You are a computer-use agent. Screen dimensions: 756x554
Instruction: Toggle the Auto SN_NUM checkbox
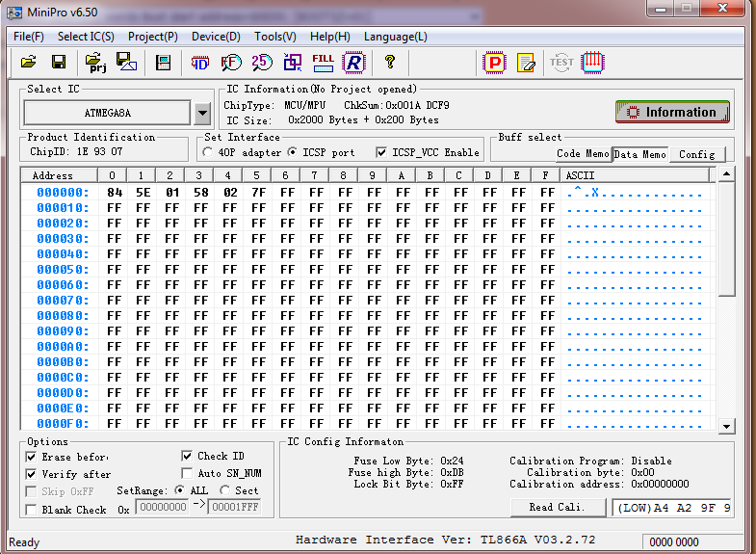coord(187,473)
